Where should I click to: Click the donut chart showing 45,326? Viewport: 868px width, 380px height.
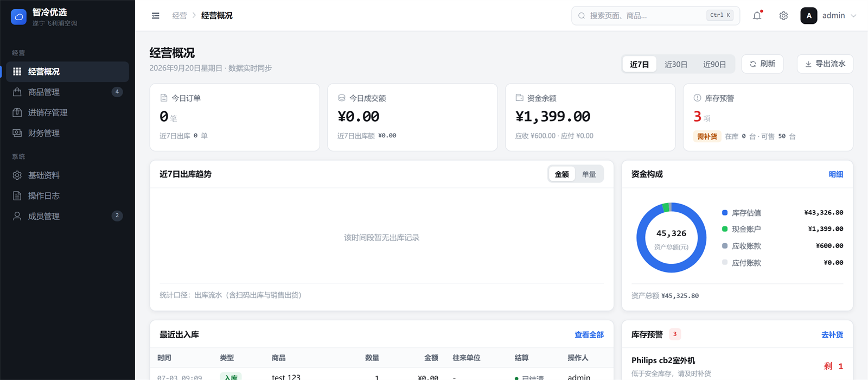pos(672,238)
